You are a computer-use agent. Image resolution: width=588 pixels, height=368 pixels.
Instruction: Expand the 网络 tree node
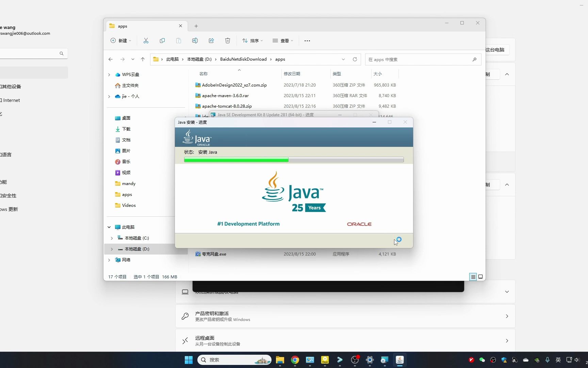109,260
